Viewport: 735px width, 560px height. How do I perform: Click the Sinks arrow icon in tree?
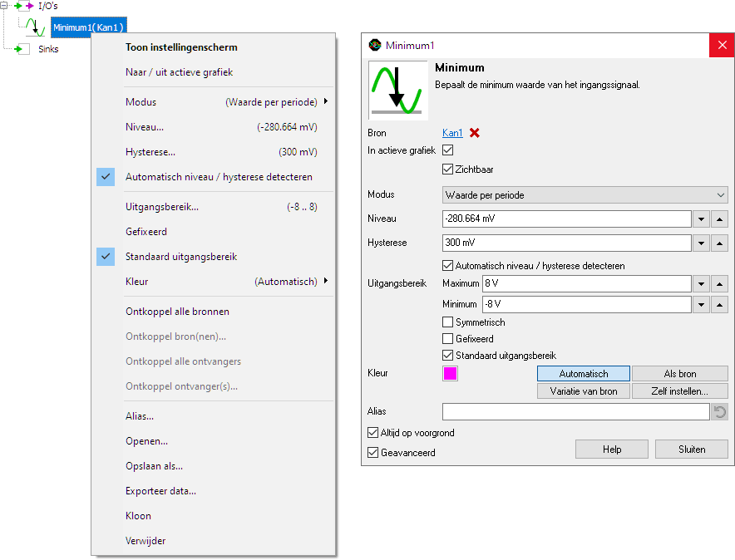(x=22, y=49)
